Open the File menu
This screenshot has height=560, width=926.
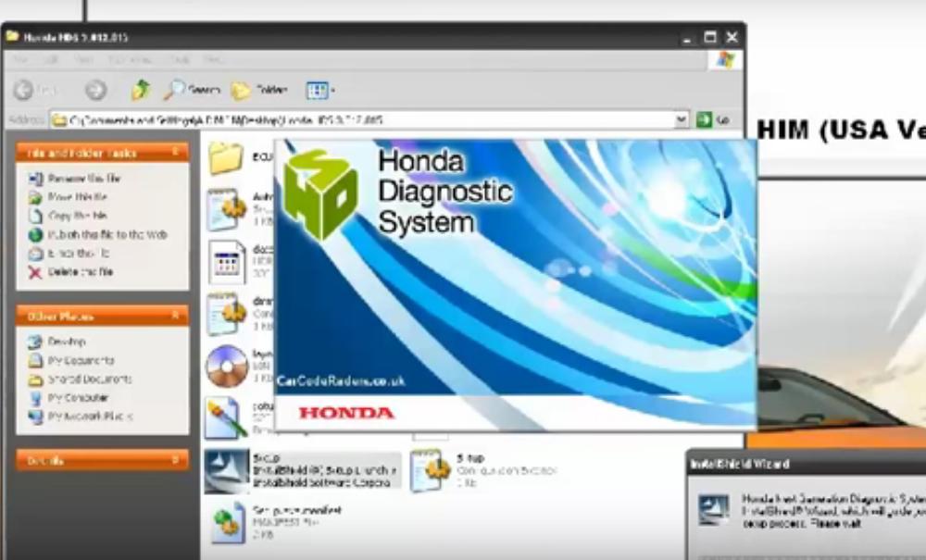point(20,59)
